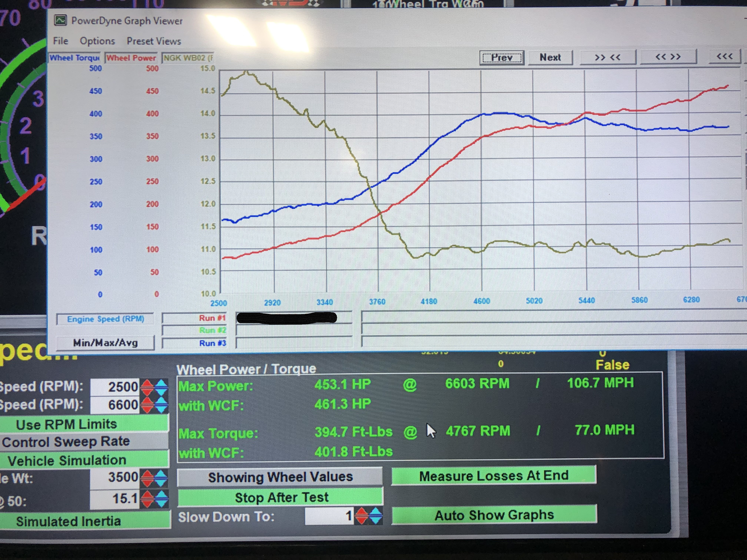Click the zoom-out << >> graph button
Viewport: 747px width, 560px height.
tap(668, 57)
